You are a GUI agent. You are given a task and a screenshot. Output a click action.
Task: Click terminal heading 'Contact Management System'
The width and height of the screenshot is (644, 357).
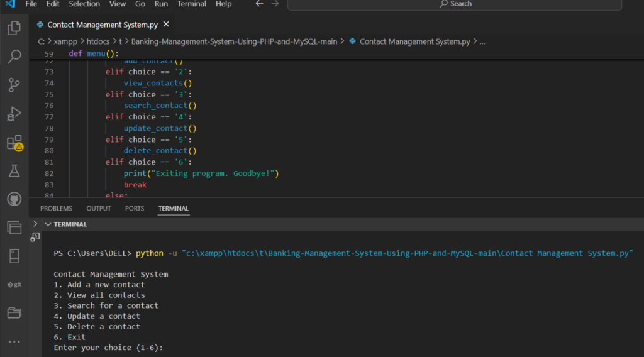click(x=111, y=274)
